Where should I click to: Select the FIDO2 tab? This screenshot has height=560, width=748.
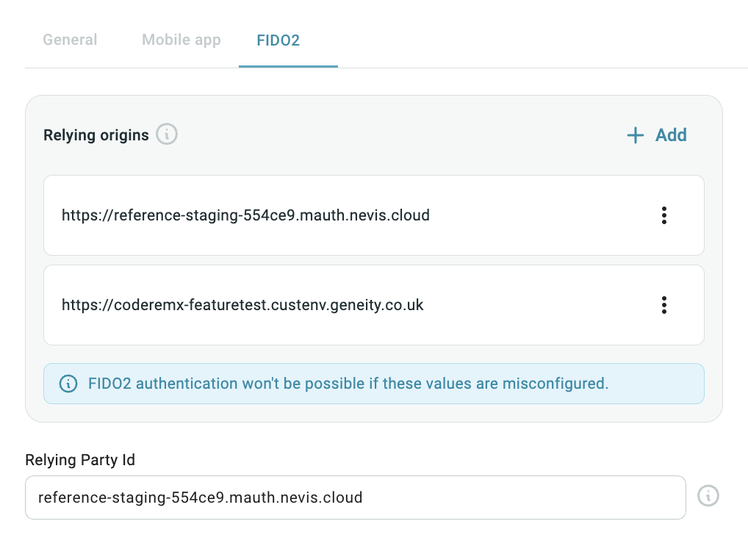click(x=278, y=40)
